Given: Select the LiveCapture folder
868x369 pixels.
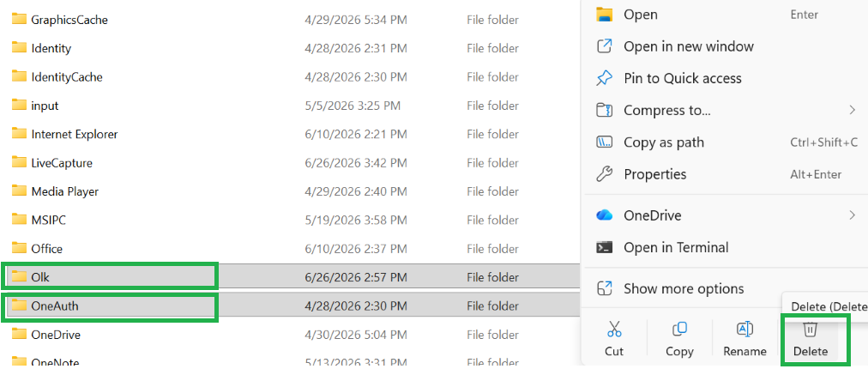Looking at the screenshot, I should tap(62, 163).
